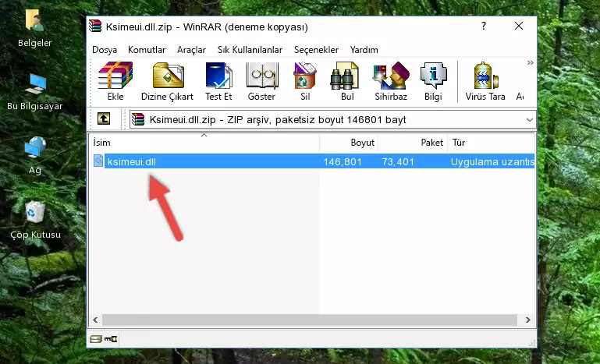
Task: Click the 73,401 packed size value
Action: [x=398, y=162]
